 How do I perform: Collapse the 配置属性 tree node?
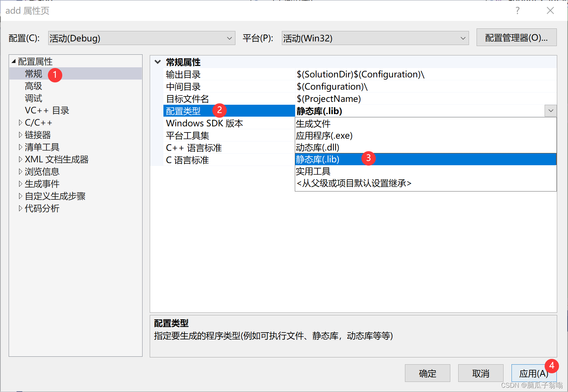pyautogui.click(x=14, y=61)
